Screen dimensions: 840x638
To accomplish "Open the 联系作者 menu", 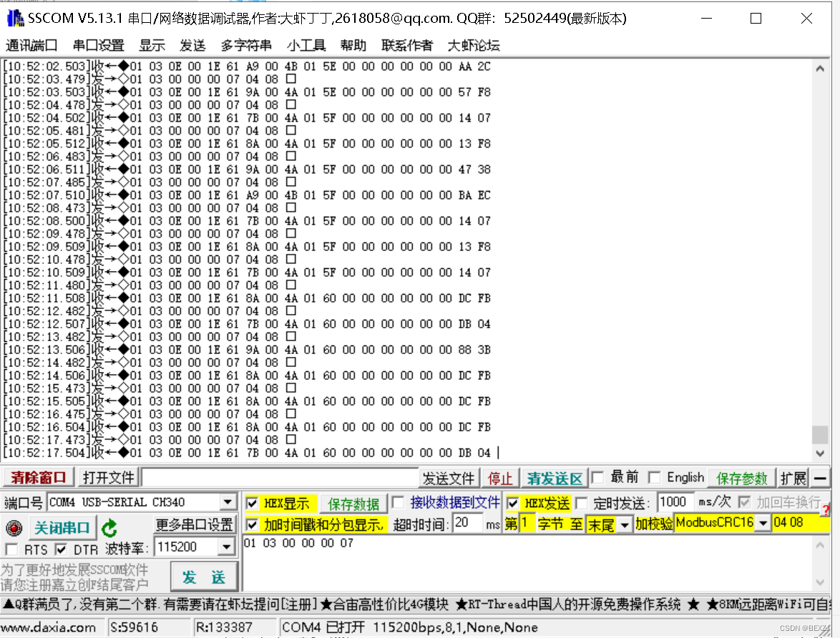I will (x=406, y=46).
